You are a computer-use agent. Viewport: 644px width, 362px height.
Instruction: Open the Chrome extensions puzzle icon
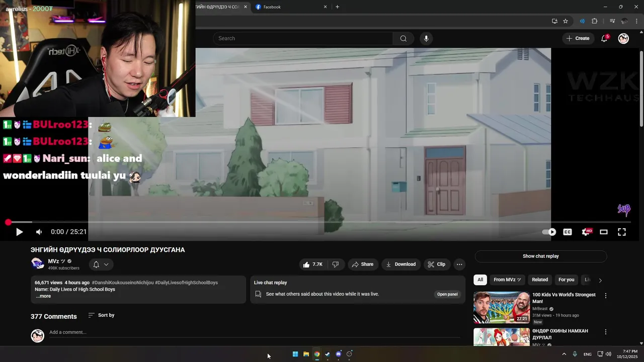click(x=594, y=21)
